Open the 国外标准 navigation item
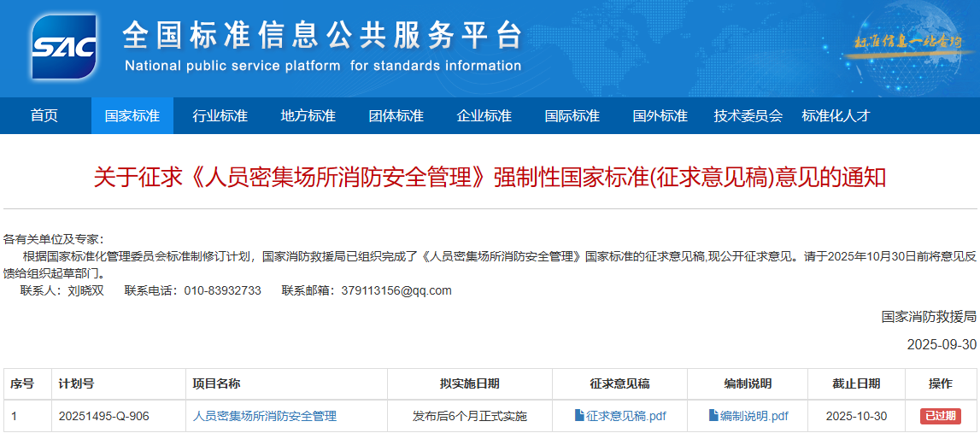Screen dimensions: 980x433 (660, 115)
